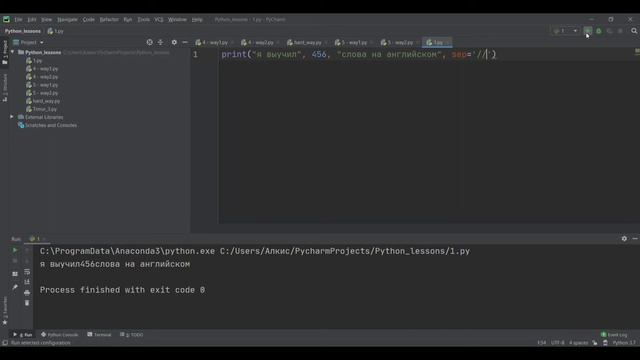Image resolution: width=640 pixels, height=360 pixels.
Task: Print the Run console output
Action: (27, 293)
